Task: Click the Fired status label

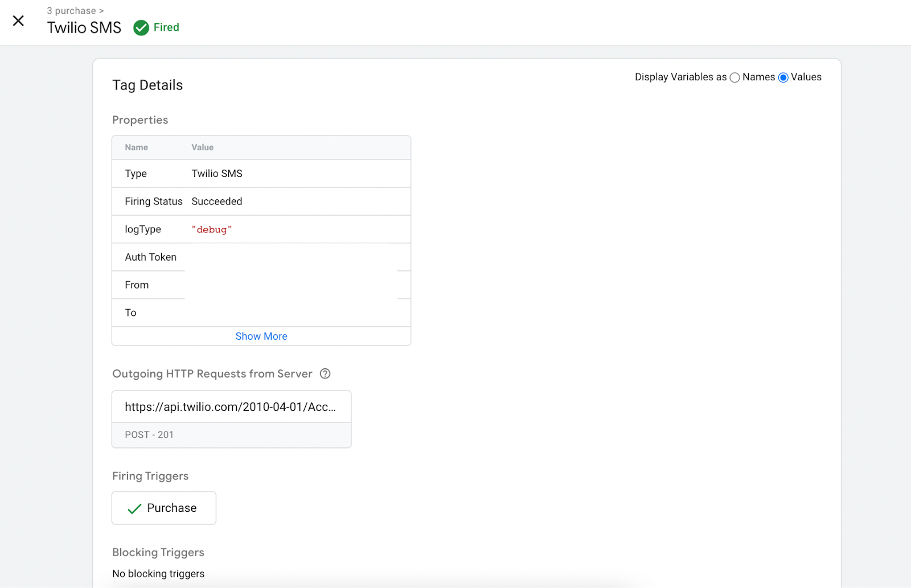Action: point(166,27)
